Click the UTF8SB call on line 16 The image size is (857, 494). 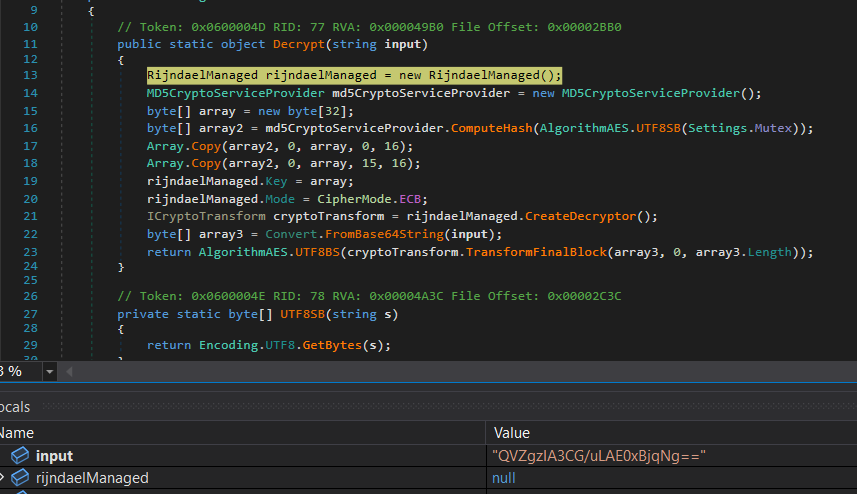tap(658, 128)
